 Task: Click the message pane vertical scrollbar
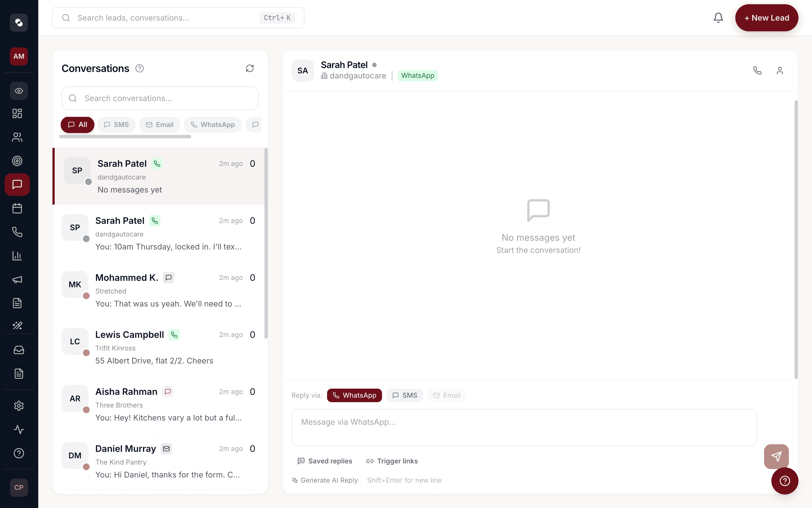(x=796, y=239)
